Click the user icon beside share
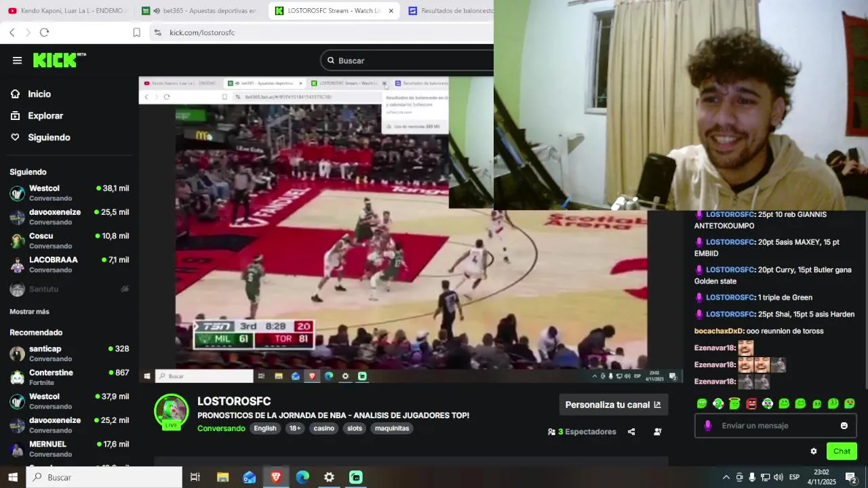Screen dimensions: 868x488 click(657, 432)
